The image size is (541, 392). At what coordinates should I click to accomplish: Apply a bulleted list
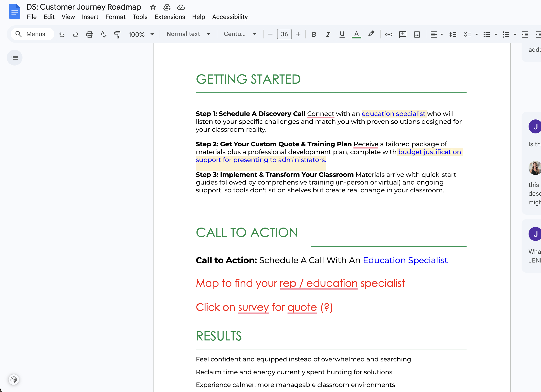(486, 34)
